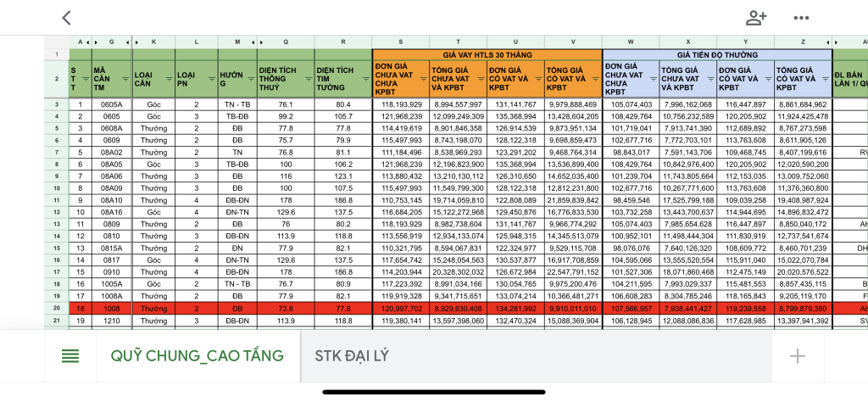This screenshot has width=868, height=402.
Task: Unhide columns using arrow left of column K
Action: [x=136, y=42]
